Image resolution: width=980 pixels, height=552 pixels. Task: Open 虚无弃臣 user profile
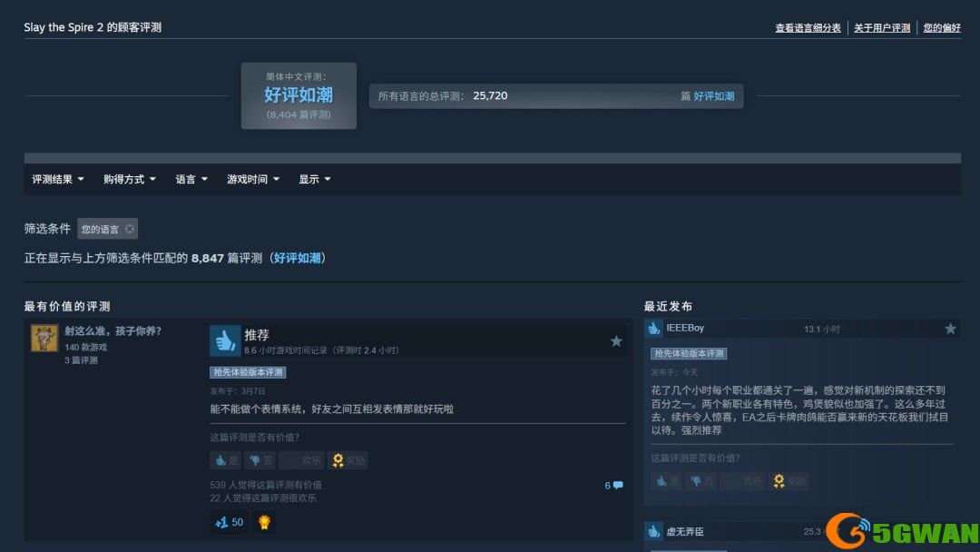[685, 531]
